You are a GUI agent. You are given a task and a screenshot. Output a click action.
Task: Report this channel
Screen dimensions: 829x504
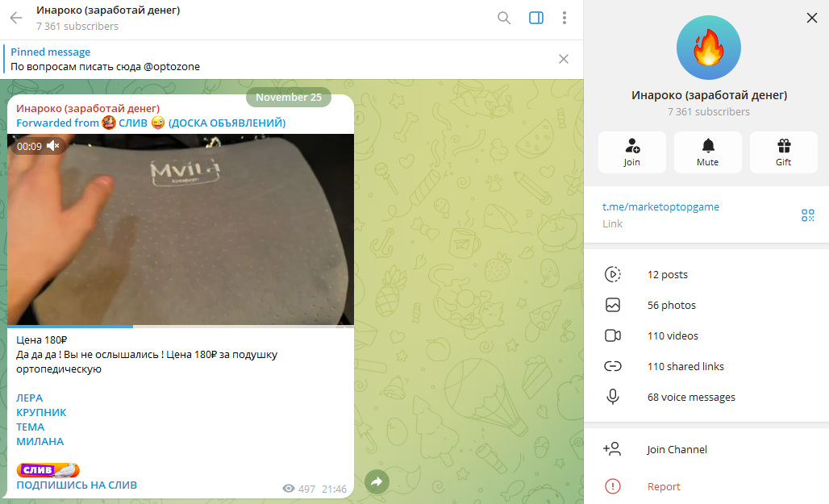pos(664,486)
